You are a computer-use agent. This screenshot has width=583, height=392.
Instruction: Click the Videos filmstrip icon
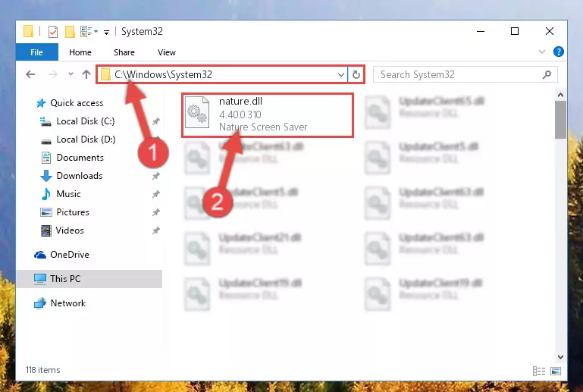(46, 230)
